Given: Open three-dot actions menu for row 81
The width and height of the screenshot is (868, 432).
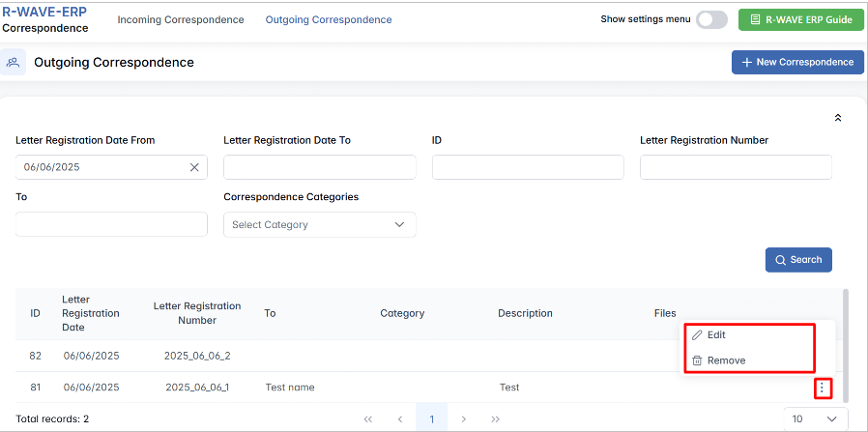Looking at the screenshot, I should pyautogui.click(x=822, y=388).
